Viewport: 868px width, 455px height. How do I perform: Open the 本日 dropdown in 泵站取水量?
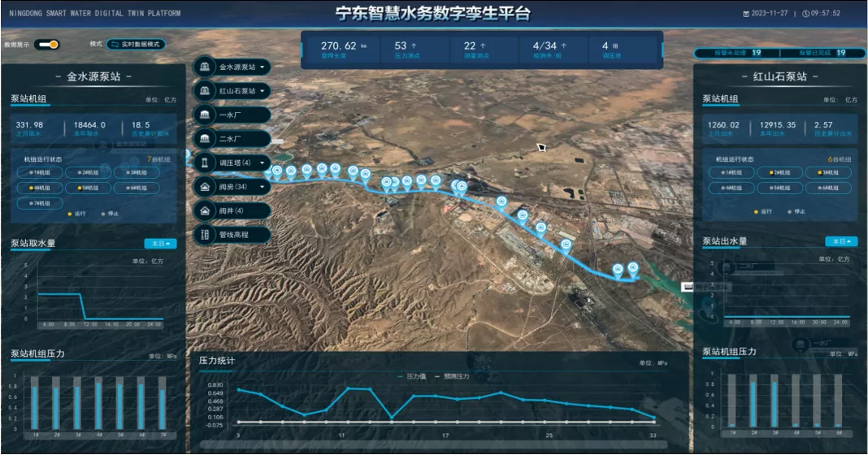[x=161, y=244]
